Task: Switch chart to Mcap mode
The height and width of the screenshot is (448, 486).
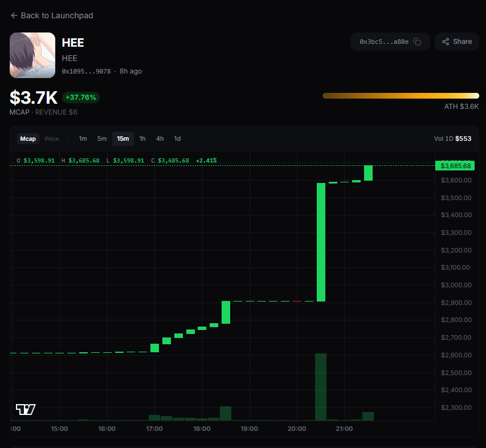Action: click(28, 139)
